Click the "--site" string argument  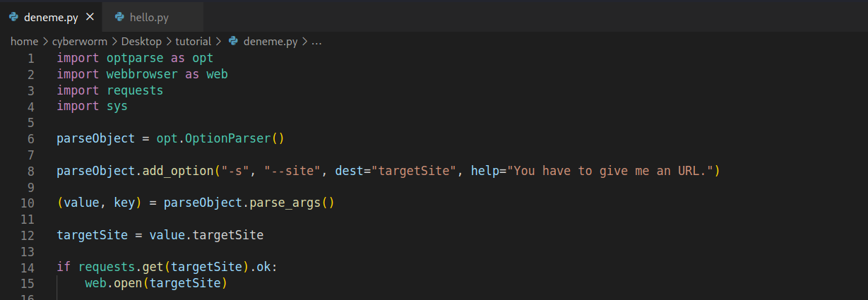[292, 171]
